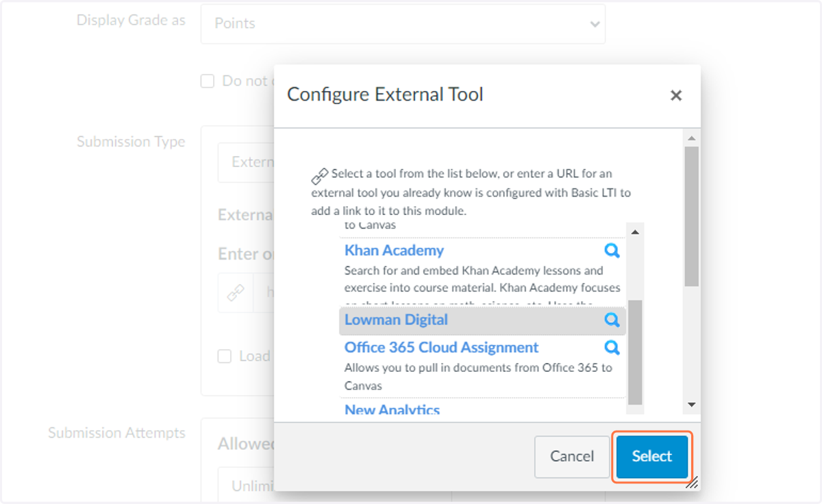Toggle the Load in new tab checkbox

[224, 356]
